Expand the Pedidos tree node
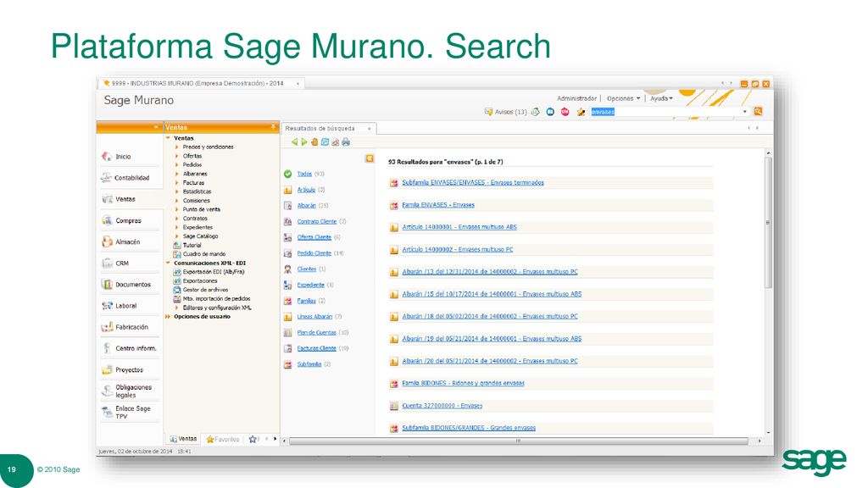868x488 pixels. click(176, 165)
